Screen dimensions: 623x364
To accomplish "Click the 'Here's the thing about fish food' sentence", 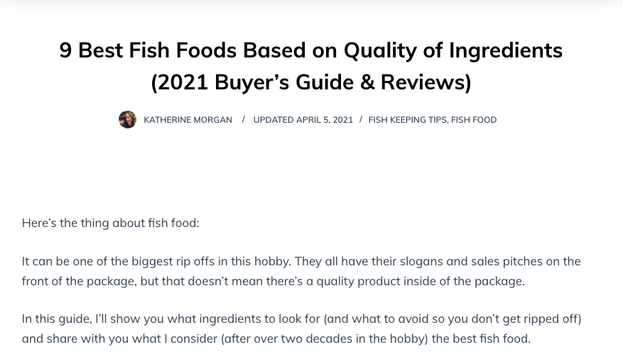I will tap(110, 223).
